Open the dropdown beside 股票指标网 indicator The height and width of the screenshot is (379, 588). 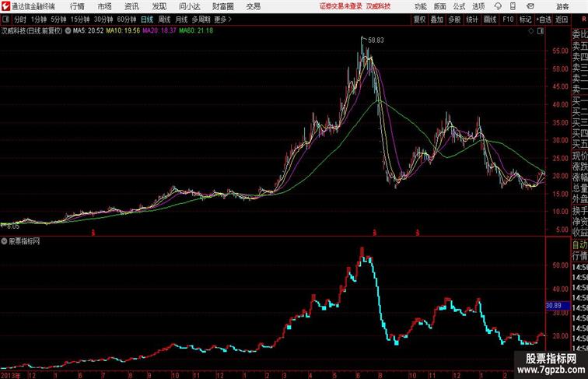4,241
